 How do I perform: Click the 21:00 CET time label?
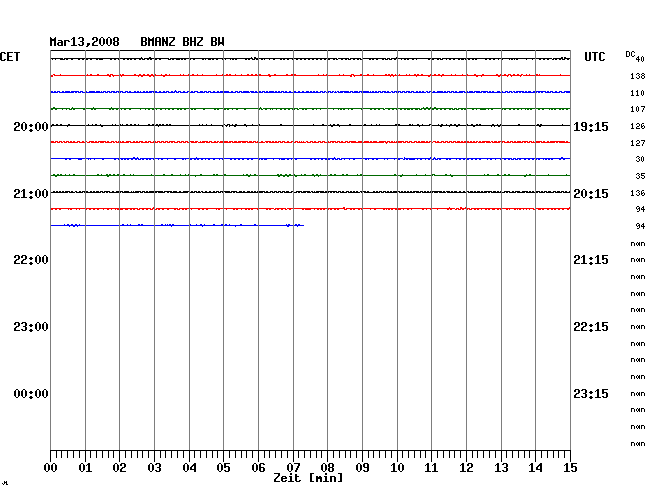tap(31, 194)
